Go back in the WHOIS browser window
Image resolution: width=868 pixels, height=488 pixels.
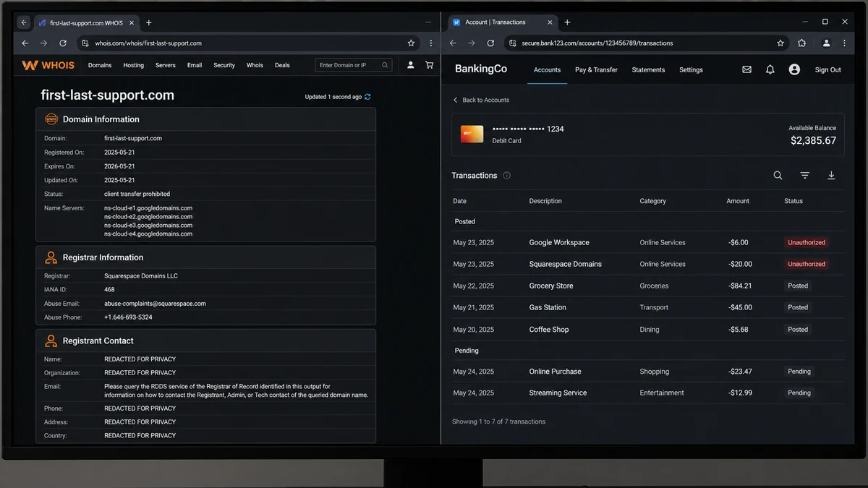pyautogui.click(x=25, y=43)
